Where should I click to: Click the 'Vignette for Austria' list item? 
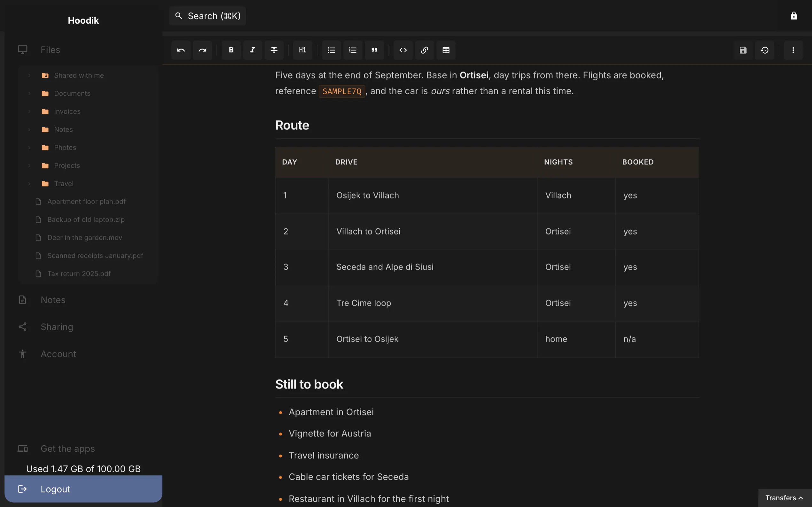[330, 434]
